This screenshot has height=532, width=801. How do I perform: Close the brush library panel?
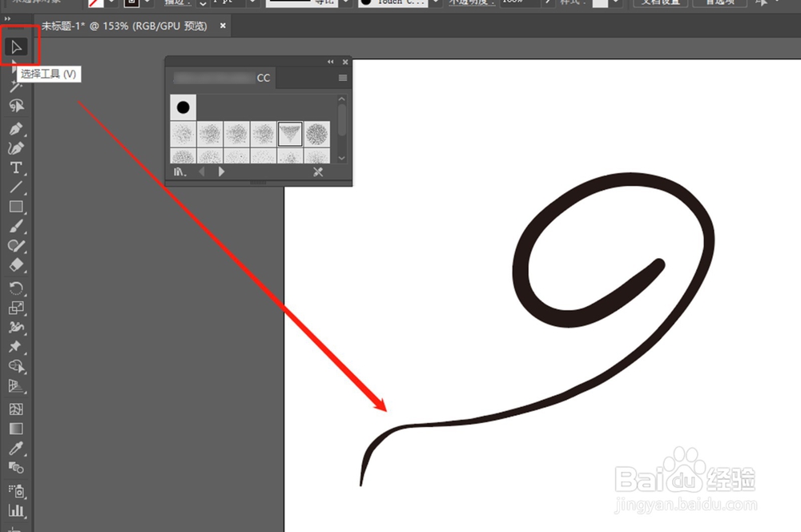(x=345, y=62)
